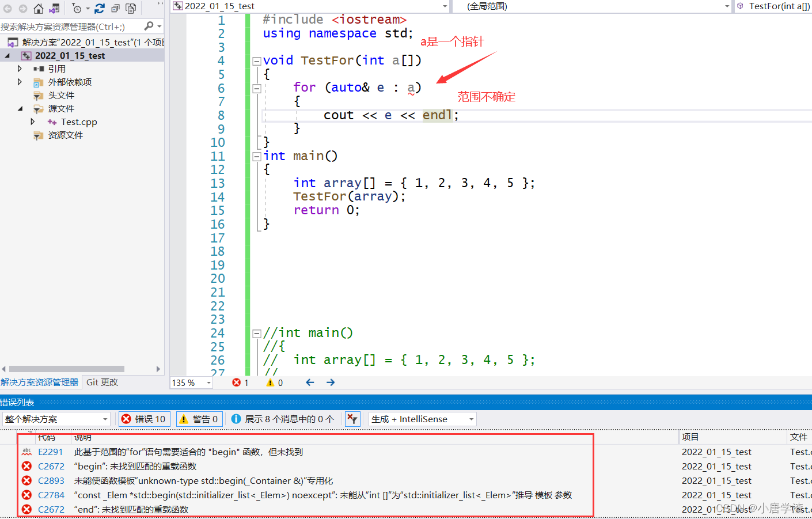812x519 pixels.
Task: Select the 头文件 folder in the tree
Action: (61, 95)
